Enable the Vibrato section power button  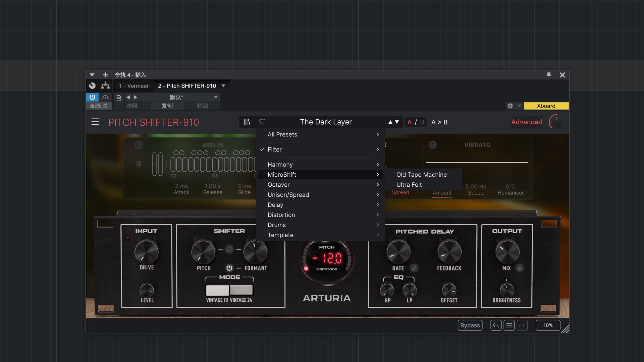pyautogui.click(x=433, y=145)
